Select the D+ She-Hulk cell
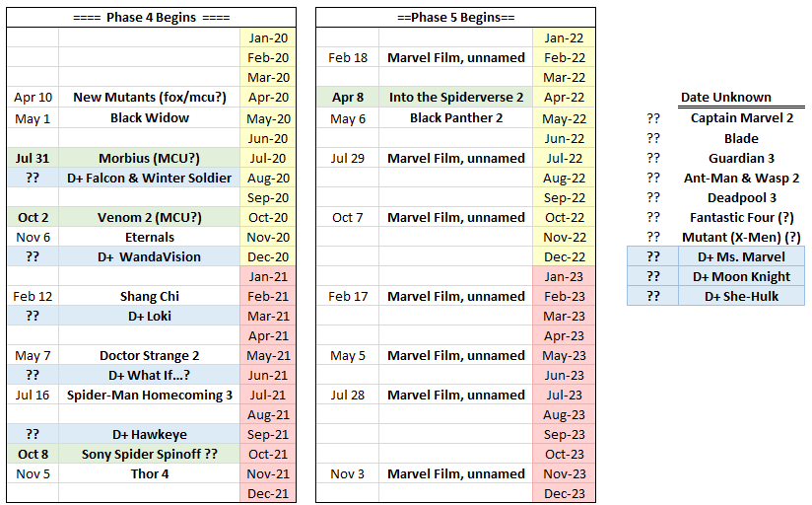812x505 pixels. point(741,296)
